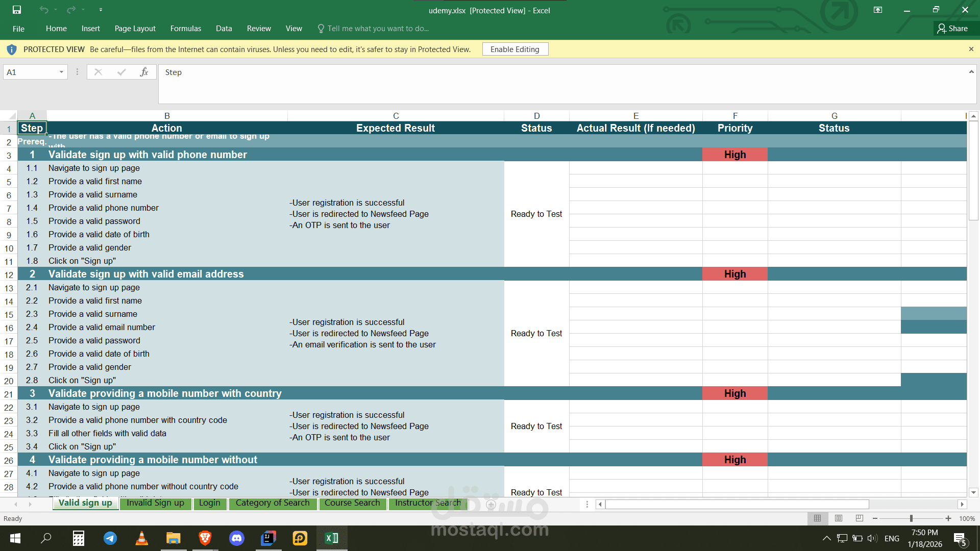
Task: Open the Home ribbon tab
Action: 56,29
